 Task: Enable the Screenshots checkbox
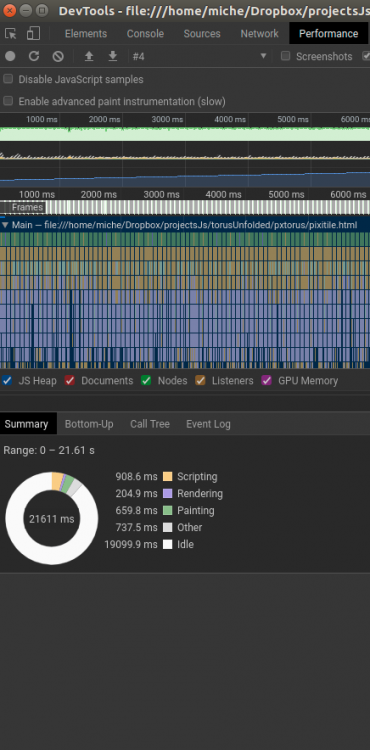pos(285,56)
